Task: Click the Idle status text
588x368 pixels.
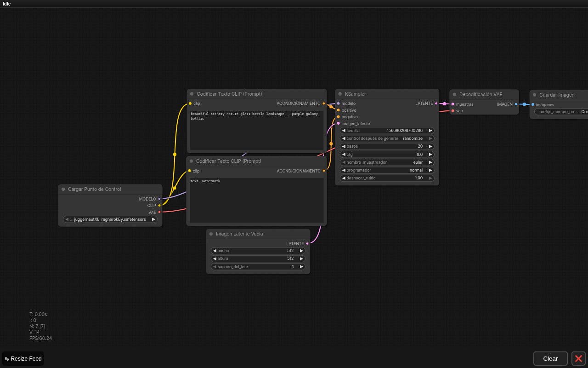Action: tap(6, 4)
